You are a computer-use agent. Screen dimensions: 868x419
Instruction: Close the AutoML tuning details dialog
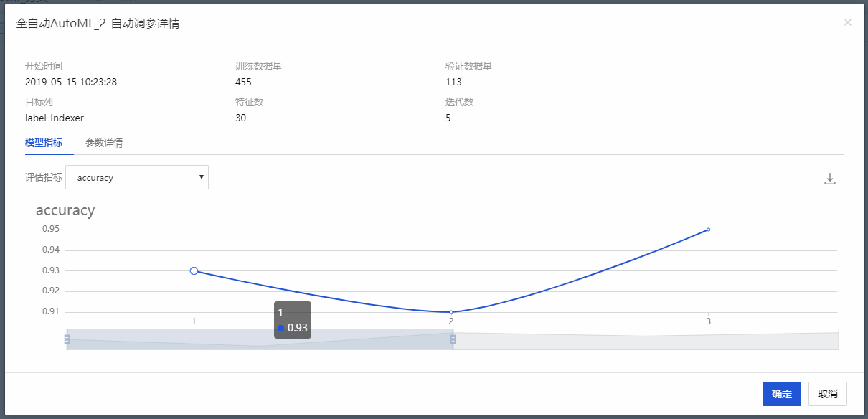click(x=848, y=22)
